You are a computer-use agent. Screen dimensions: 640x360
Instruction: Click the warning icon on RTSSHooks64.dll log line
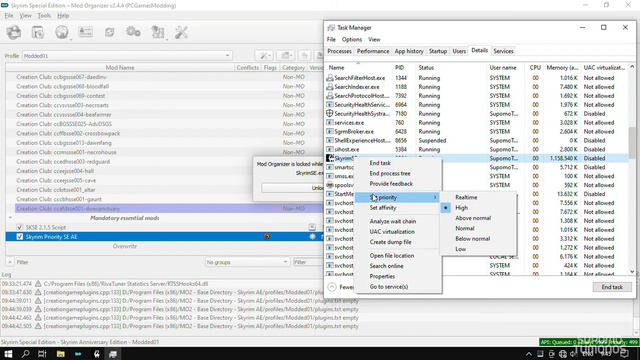(38, 284)
